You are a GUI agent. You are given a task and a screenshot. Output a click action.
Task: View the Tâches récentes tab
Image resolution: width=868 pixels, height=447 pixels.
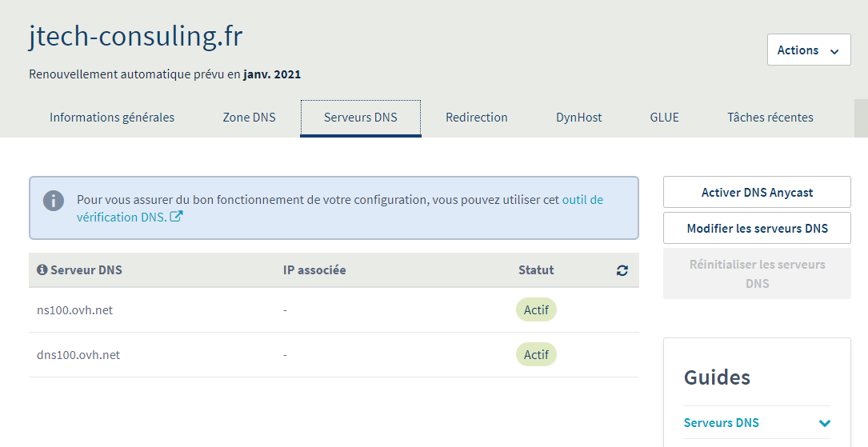770,118
